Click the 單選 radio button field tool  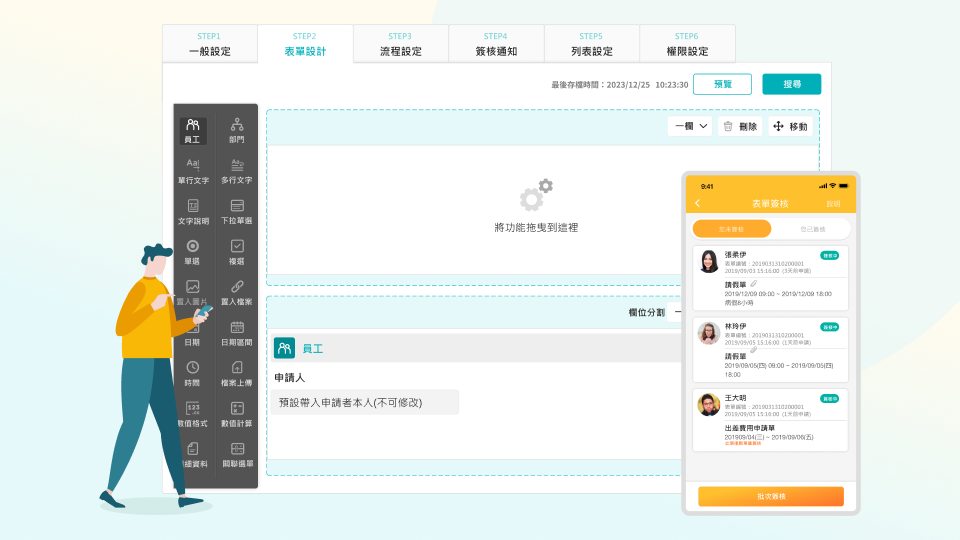pos(193,251)
